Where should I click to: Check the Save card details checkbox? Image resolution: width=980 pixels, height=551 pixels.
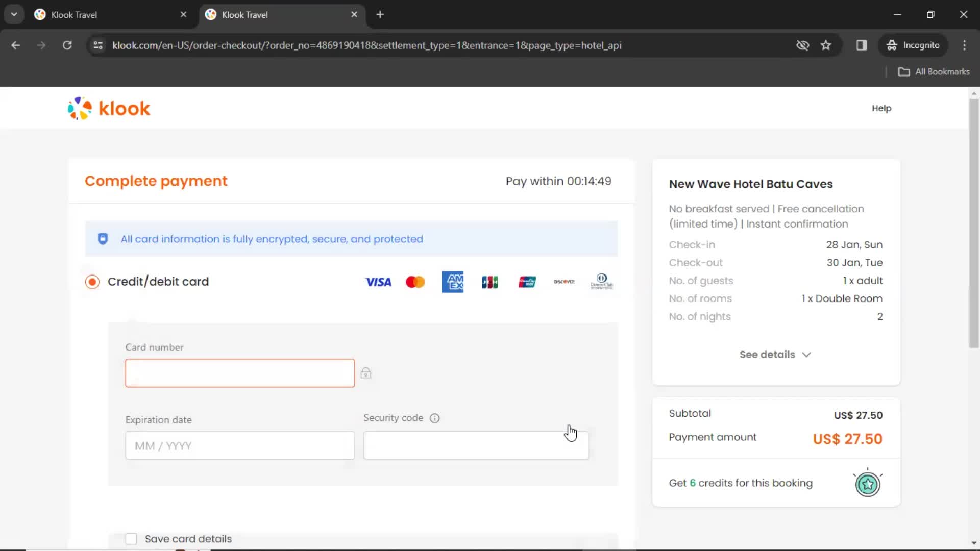(131, 539)
